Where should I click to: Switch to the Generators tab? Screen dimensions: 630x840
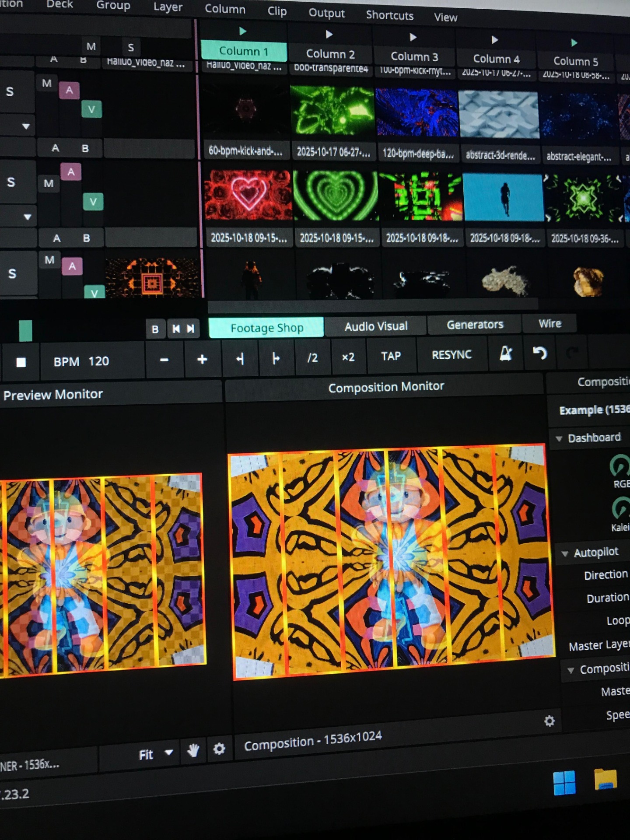(475, 325)
